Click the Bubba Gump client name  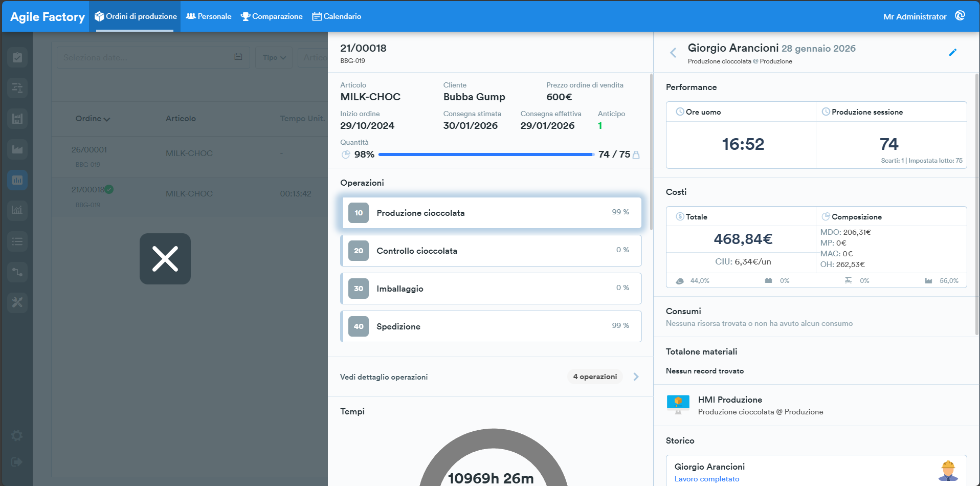tap(474, 97)
